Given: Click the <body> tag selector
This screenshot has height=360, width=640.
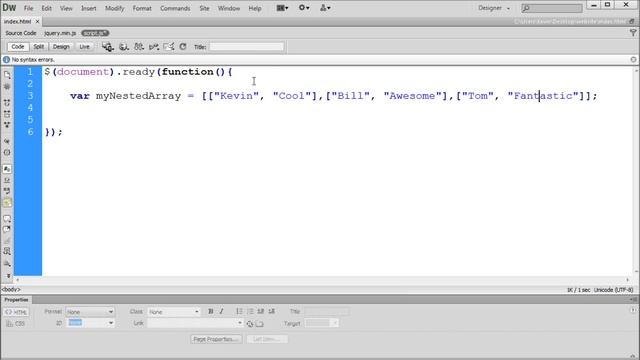Looking at the screenshot, I should pos(11,289).
